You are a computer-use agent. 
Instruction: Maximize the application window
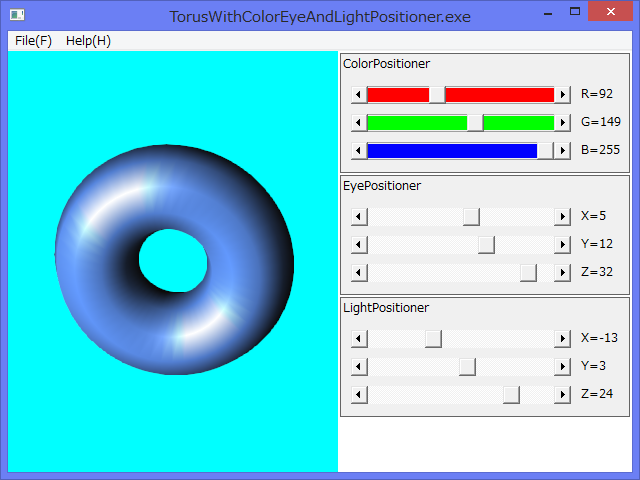point(575,12)
